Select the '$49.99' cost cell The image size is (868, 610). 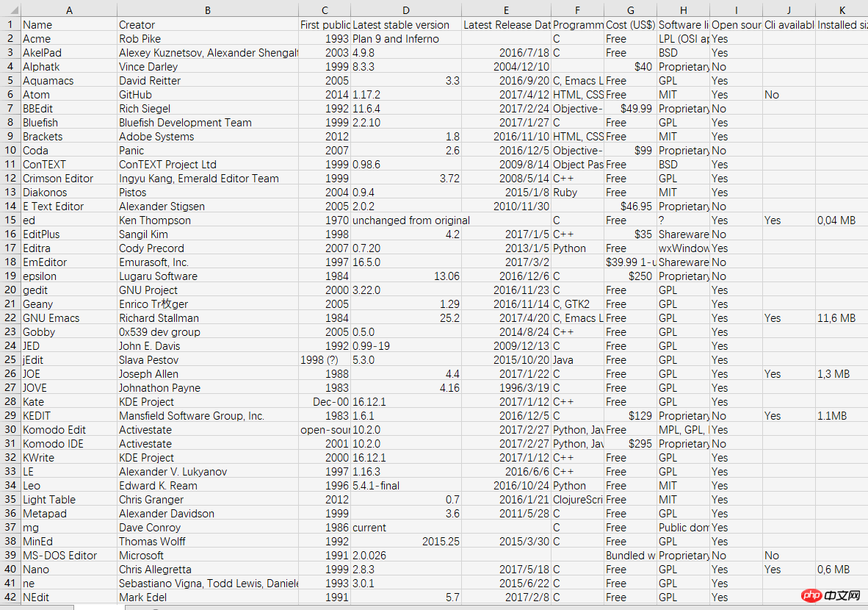(631, 109)
